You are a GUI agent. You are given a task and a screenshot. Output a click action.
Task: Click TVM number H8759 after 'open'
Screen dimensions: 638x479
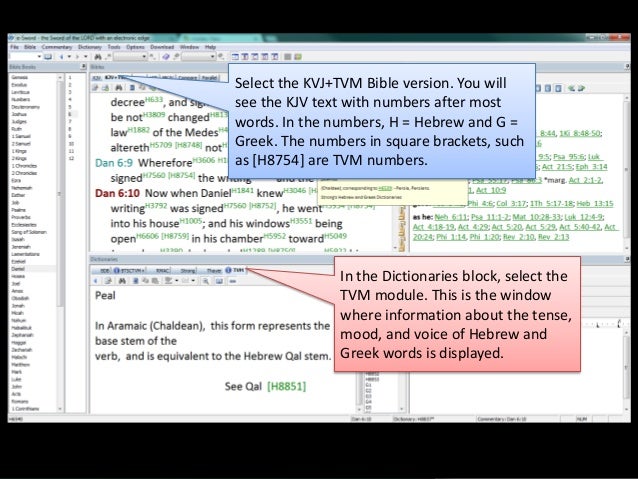(x=175, y=236)
